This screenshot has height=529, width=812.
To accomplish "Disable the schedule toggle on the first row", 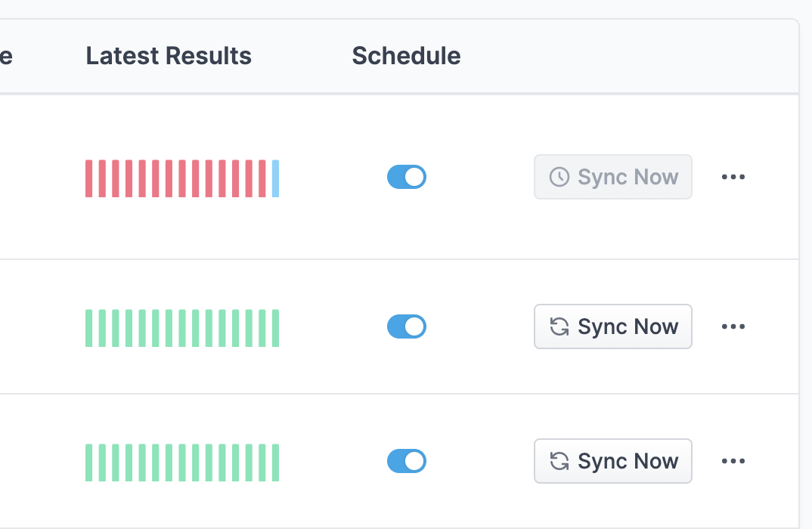I will tap(407, 177).
